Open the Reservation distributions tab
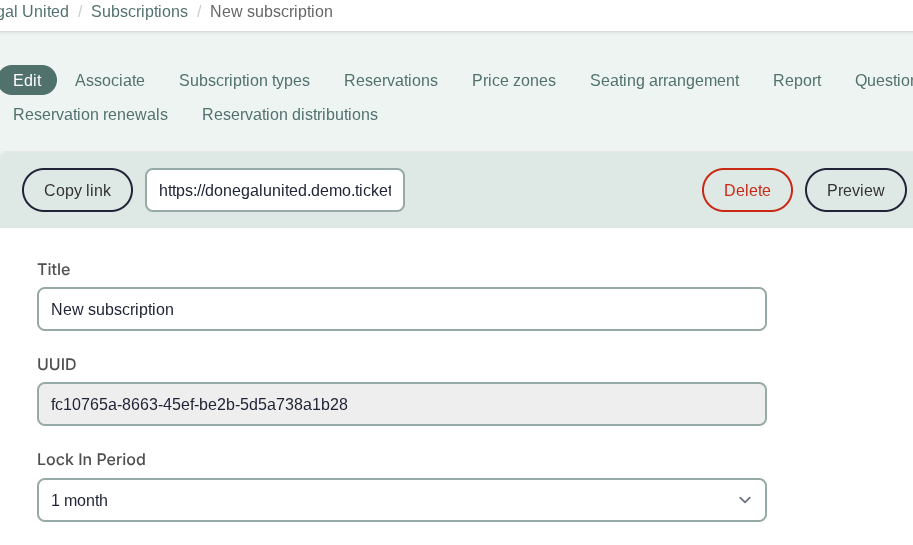913x545 pixels. 289,114
